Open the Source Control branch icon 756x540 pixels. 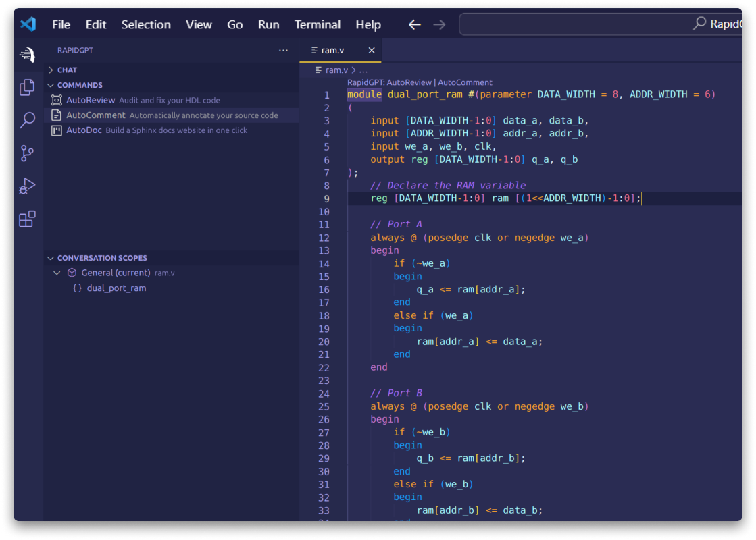(x=27, y=153)
